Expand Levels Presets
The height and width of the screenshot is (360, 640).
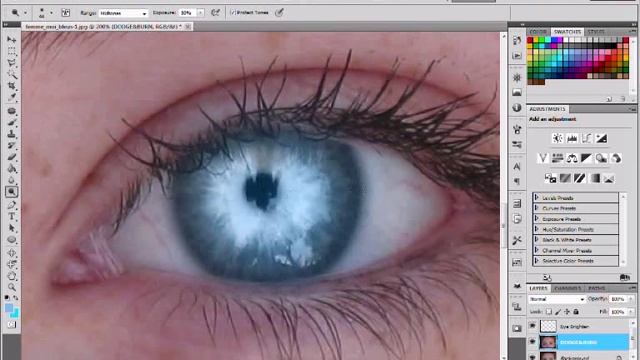(x=537, y=198)
